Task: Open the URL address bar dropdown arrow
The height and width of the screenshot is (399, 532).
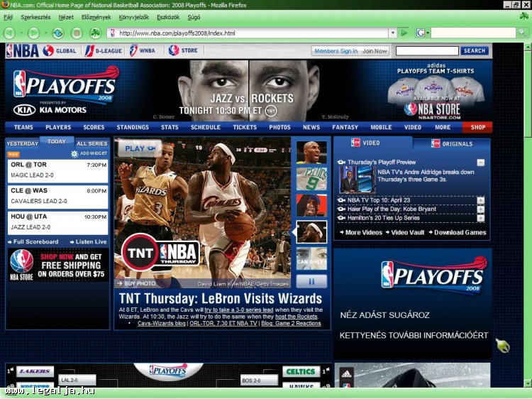Action: (392, 33)
